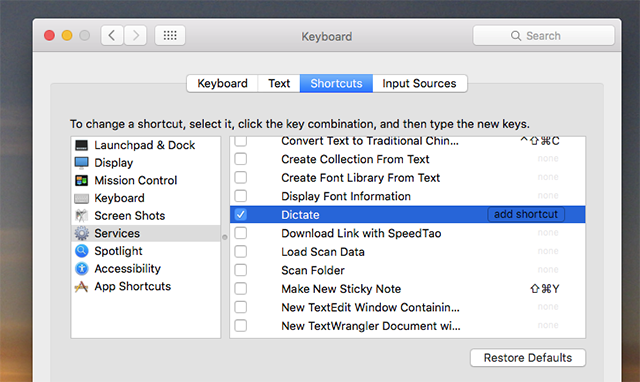Select Services category
The width and height of the screenshot is (640, 382).
[x=146, y=233]
